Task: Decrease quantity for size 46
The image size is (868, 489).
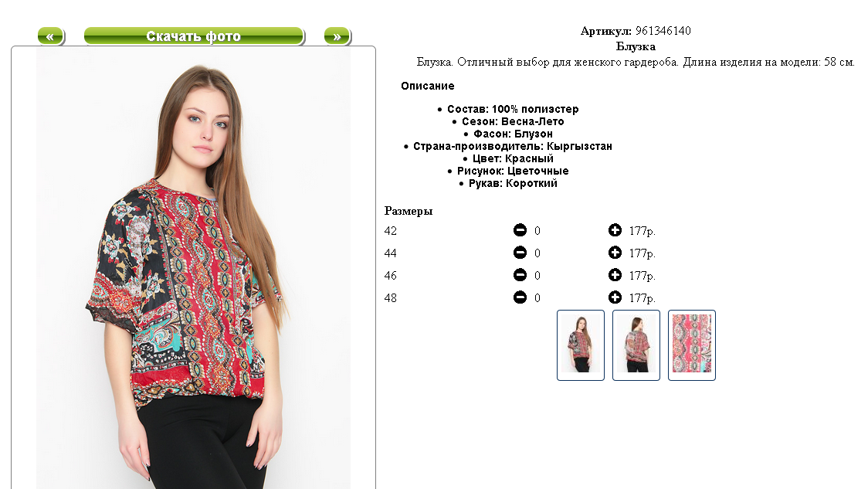Action: (x=520, y=275)
